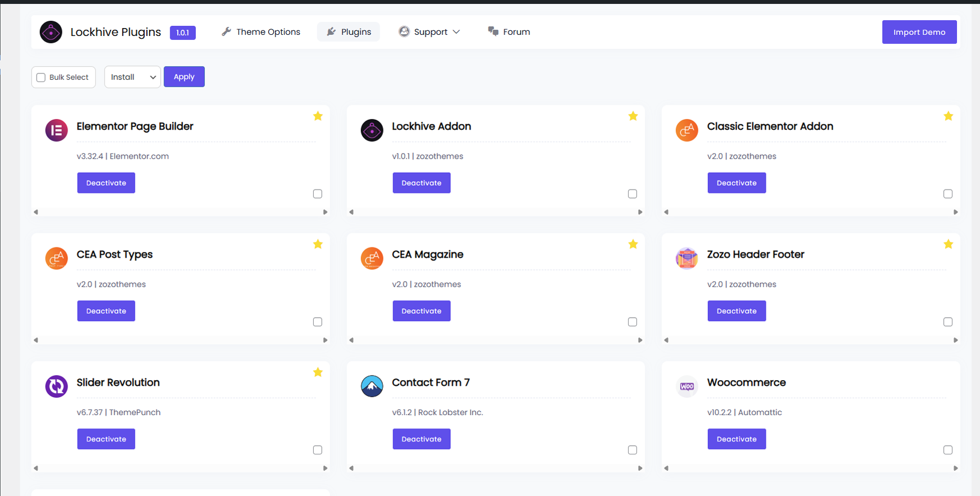Go to the Forum tab
Image resolution: width=980 pixels, height=496 pixels.
click(509, 32)
